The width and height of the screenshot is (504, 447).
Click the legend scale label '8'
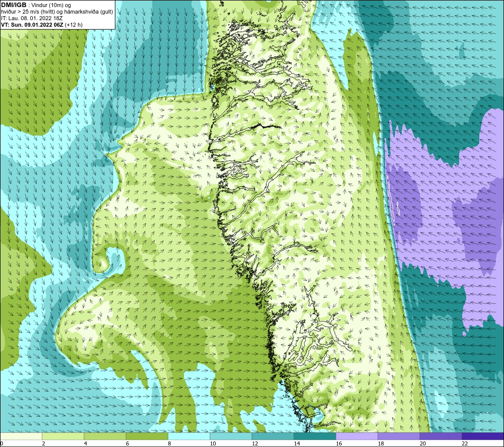pyautogui.click(x=169, y=443)
